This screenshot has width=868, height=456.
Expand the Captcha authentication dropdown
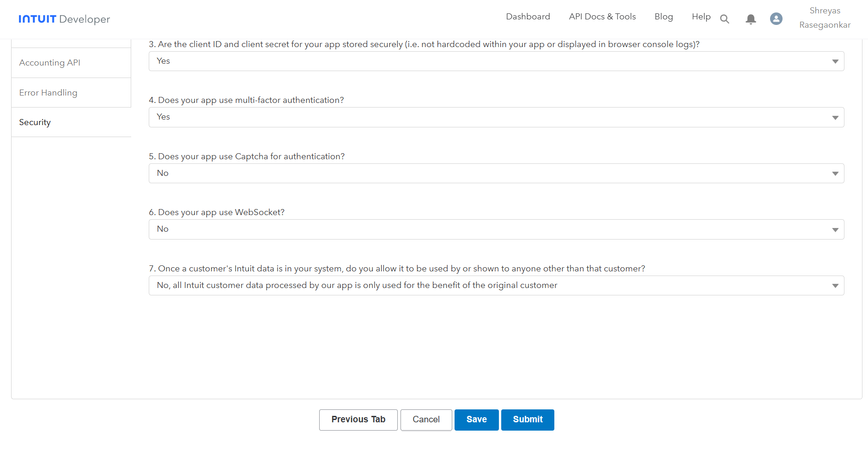(496, 174)
